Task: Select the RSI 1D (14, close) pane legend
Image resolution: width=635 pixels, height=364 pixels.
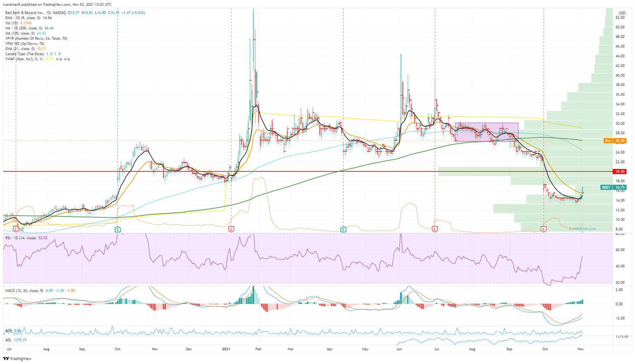Action: (x=26, y=238)
